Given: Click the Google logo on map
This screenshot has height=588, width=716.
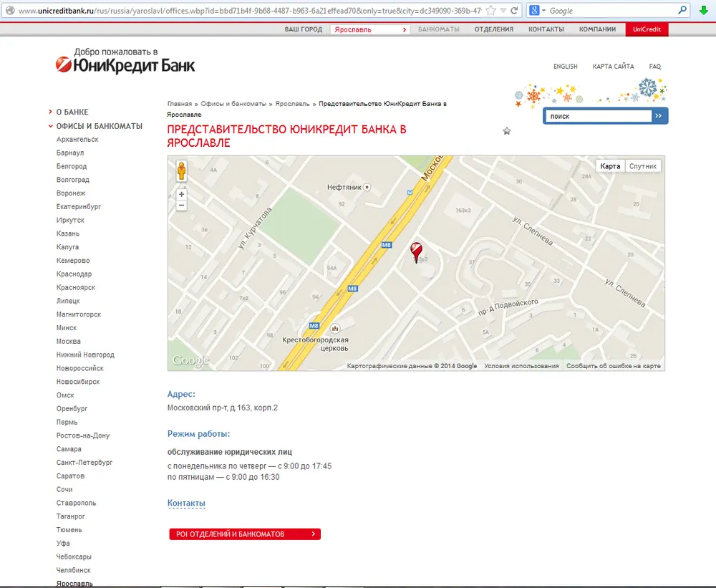Looking at the screenshot, I should coord(190,360).
